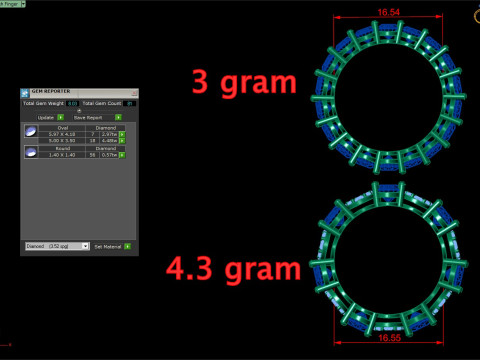Collapse the small arrow below gem totals
The width and height of the screenshot is (480, 360).
coord(79,111)
